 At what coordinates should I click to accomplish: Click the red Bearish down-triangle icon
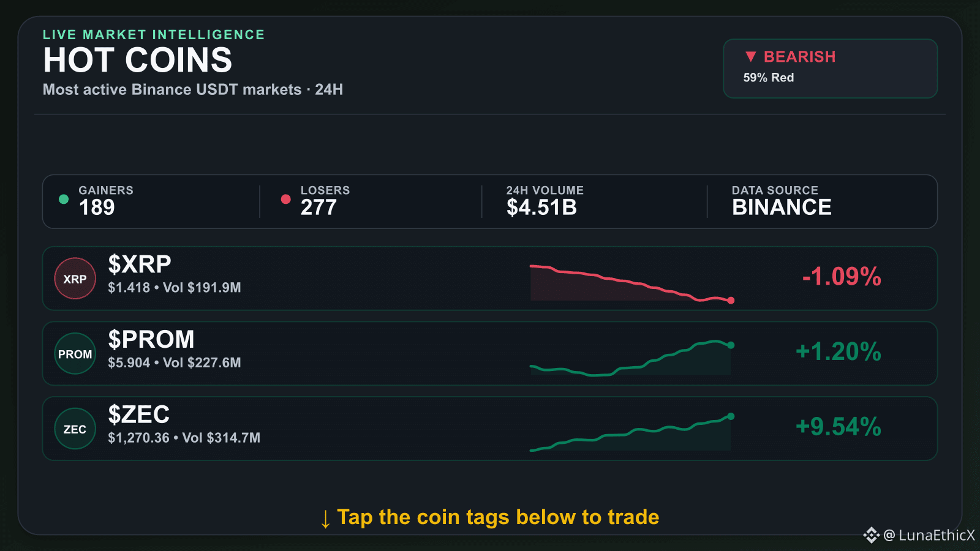750,57
